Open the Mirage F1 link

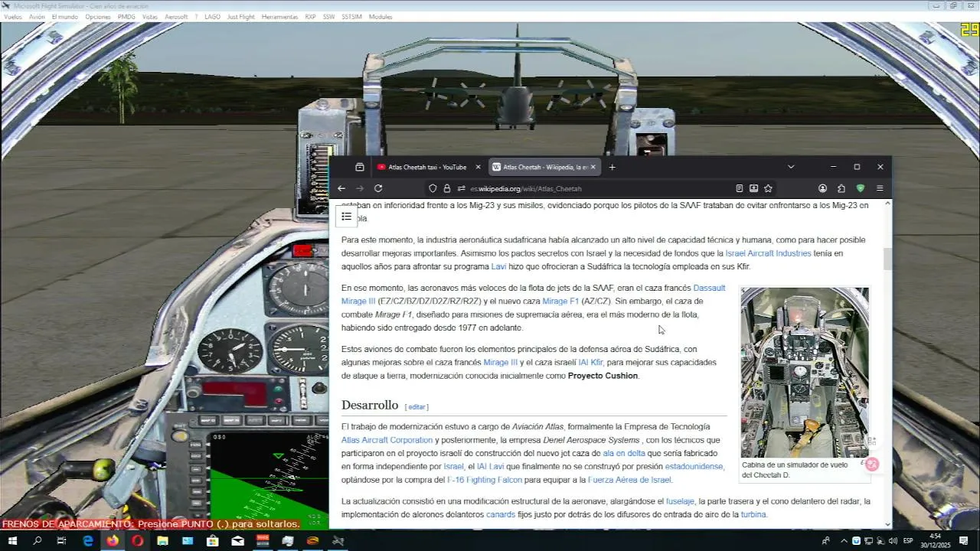coord(560,302)
